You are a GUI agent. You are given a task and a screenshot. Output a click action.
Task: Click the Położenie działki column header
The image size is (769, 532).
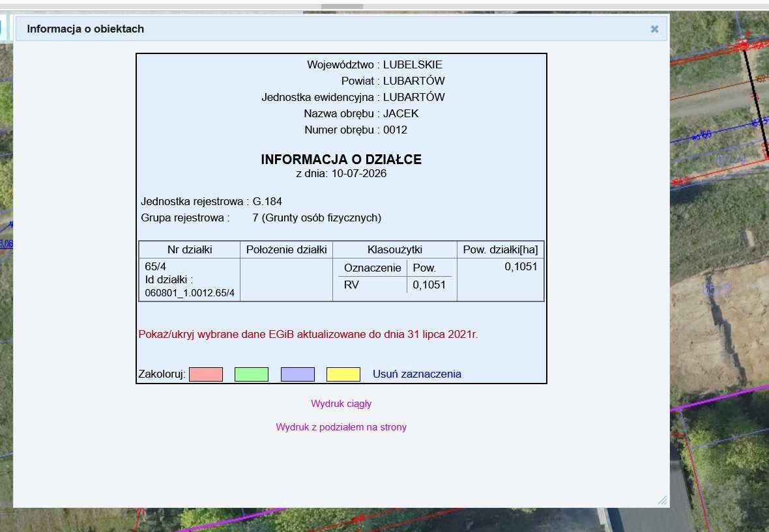(286, 250)
